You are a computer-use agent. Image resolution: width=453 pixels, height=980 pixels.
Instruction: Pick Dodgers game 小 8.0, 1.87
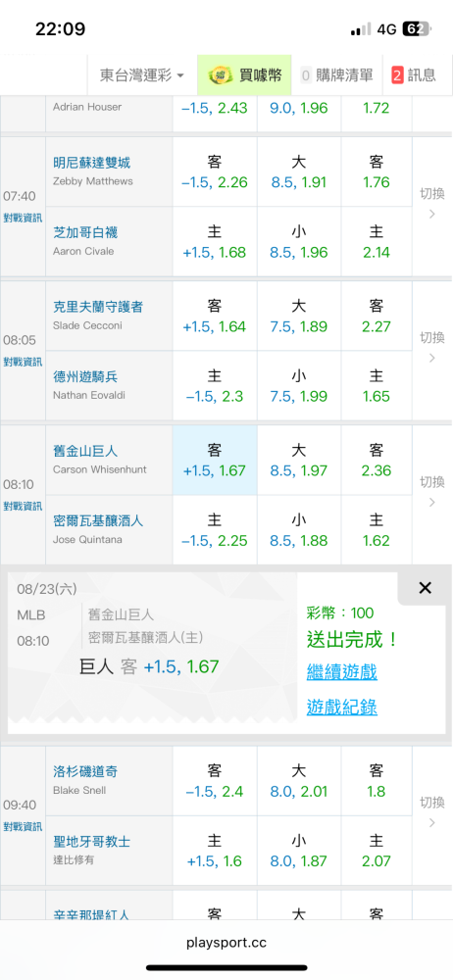click(x=298, y=851)
